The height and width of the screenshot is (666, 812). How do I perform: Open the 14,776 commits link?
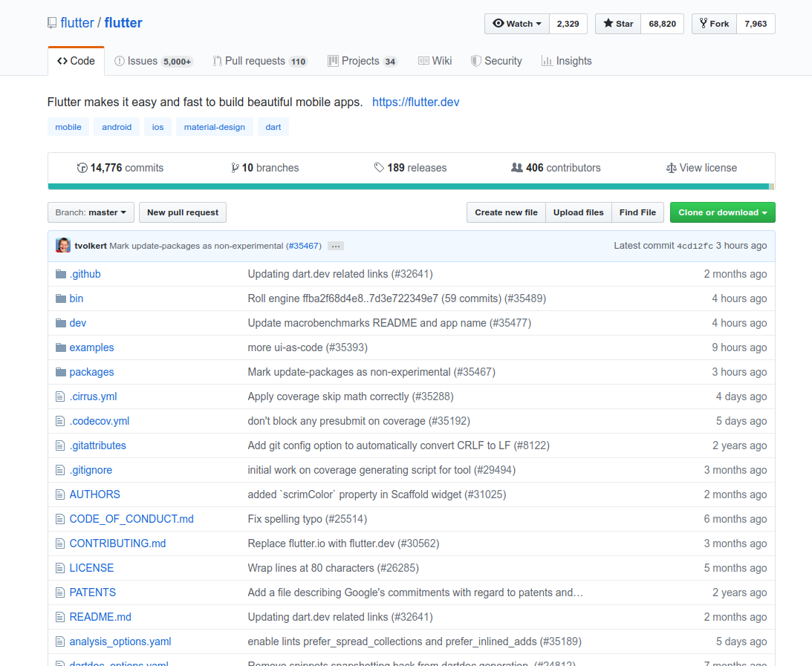click(x=120, y=168)
